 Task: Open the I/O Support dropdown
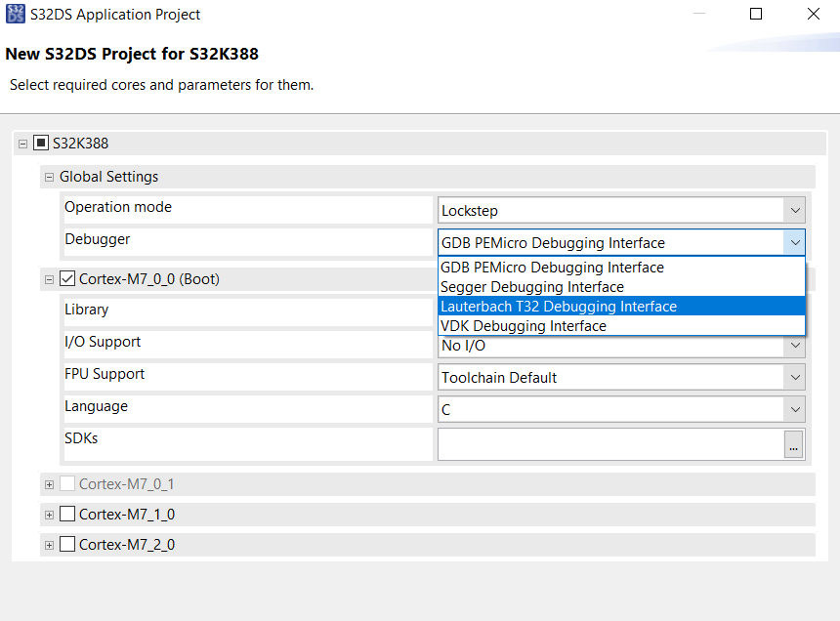(x=795, y=345)
